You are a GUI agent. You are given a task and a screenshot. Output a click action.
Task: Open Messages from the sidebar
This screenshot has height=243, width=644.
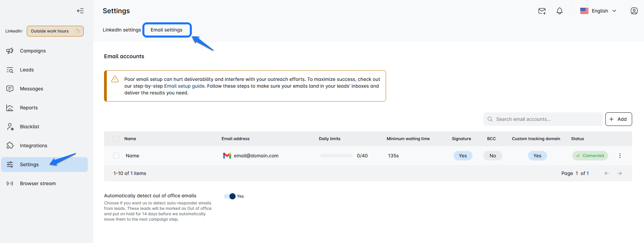coord(32,89)
